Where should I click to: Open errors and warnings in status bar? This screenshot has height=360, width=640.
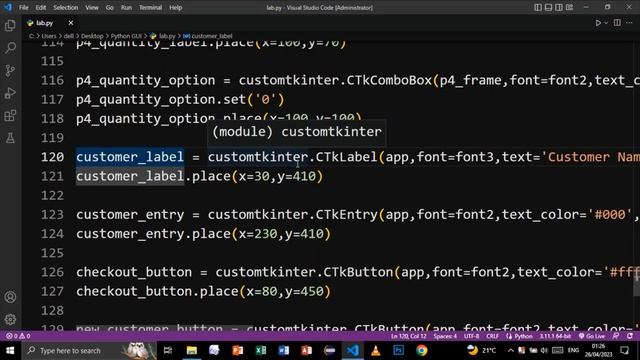(18, 336)
